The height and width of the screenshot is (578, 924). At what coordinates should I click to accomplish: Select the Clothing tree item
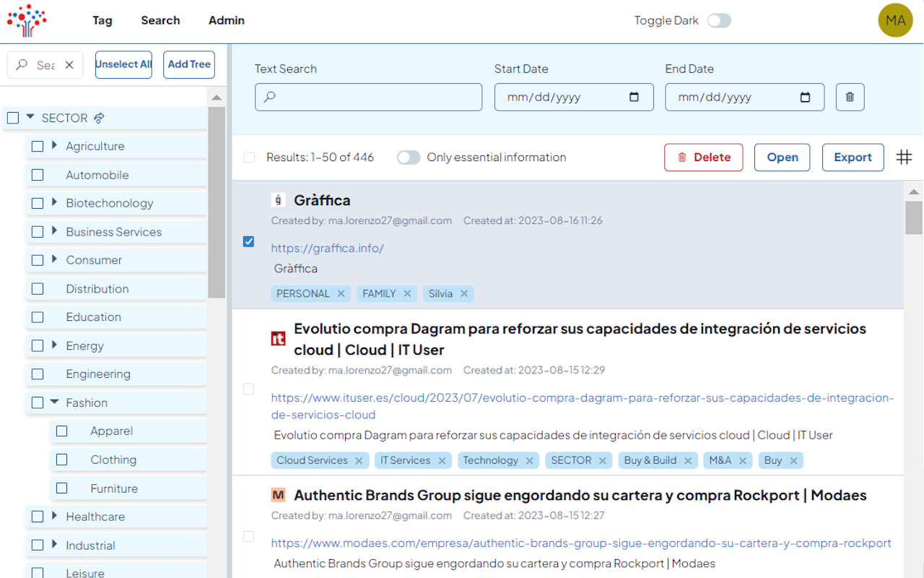[x=128, y=460]
